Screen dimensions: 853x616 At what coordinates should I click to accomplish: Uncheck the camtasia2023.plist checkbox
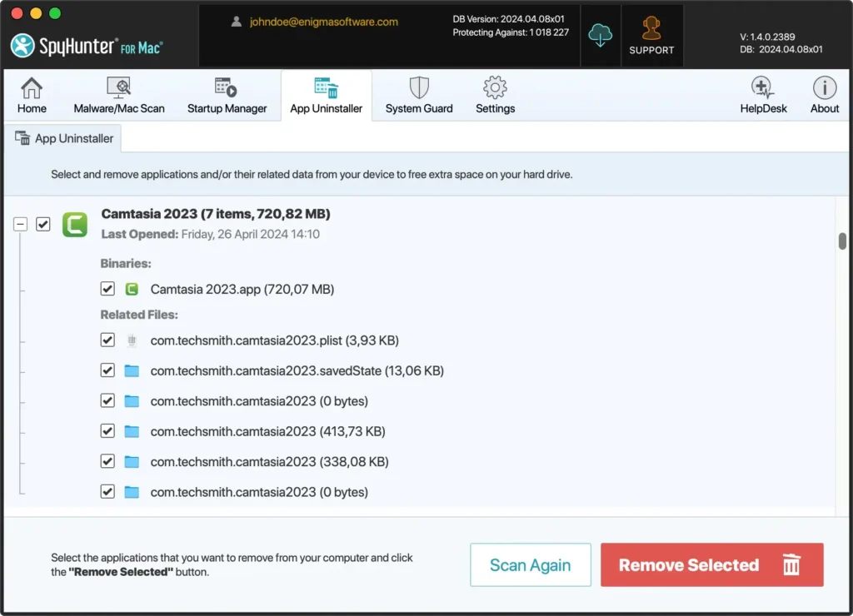[x=107, y=340]
